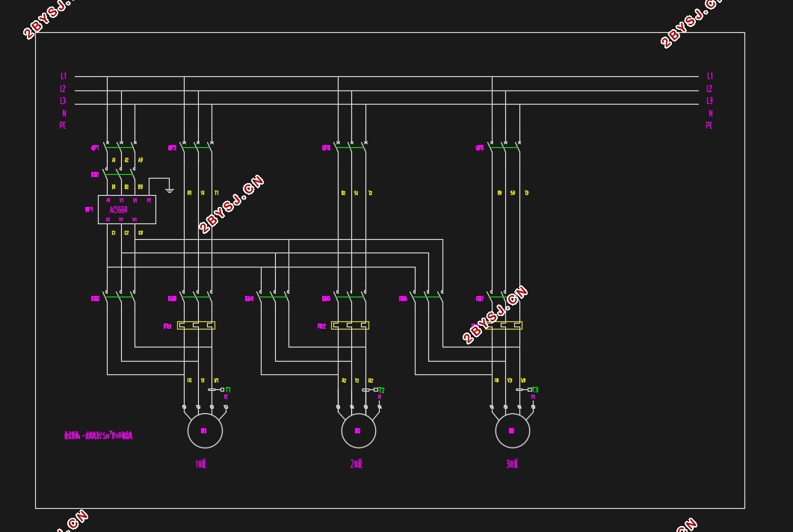Select the KM1 contactor symbol
This screenshot has height=532, width=793.
(x=120, y=174)
